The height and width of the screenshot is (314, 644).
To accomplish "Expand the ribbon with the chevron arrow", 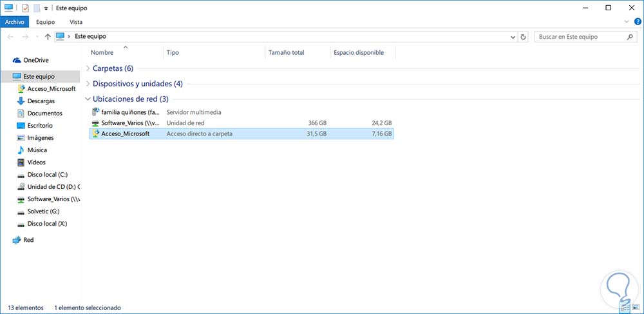I will click(627, 22).
